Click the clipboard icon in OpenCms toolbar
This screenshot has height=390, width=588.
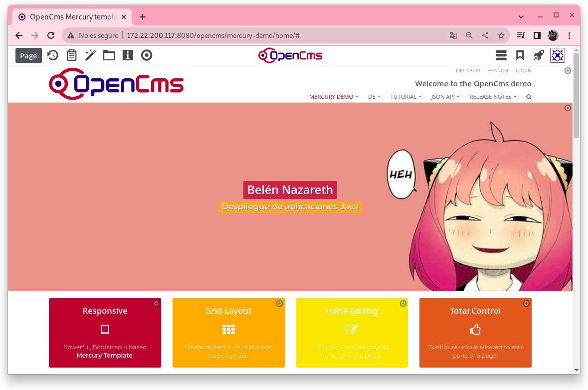click(x=72, y=55)
